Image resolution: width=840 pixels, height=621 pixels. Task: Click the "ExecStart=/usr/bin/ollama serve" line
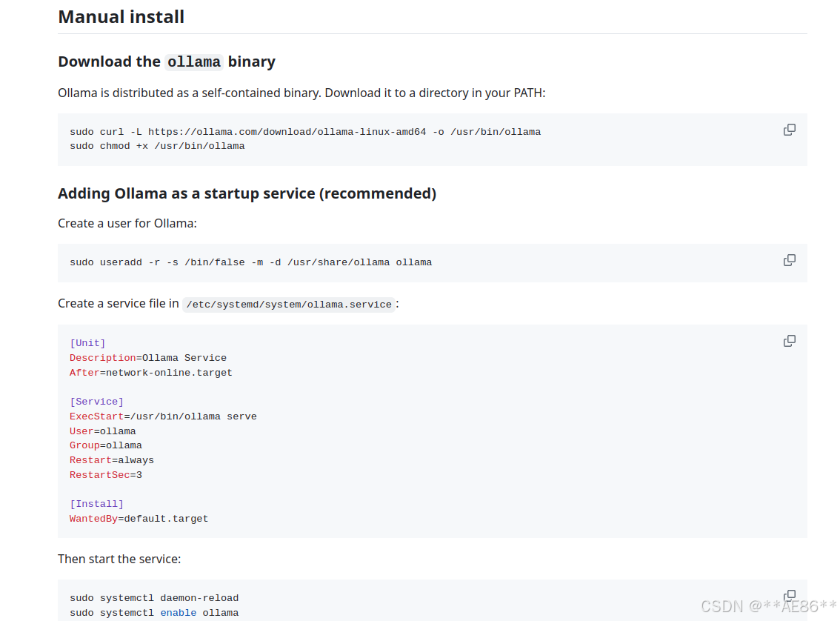163,416
